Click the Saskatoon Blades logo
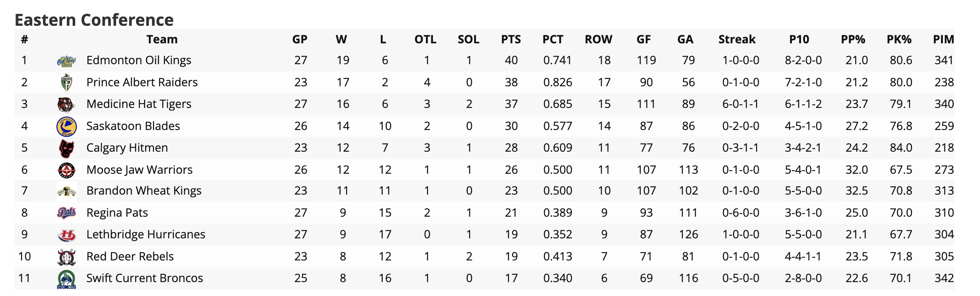 [66, 126]
